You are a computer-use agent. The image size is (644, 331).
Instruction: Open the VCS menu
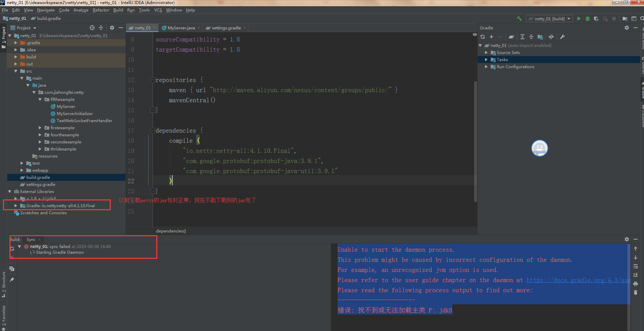coord(158,10)
